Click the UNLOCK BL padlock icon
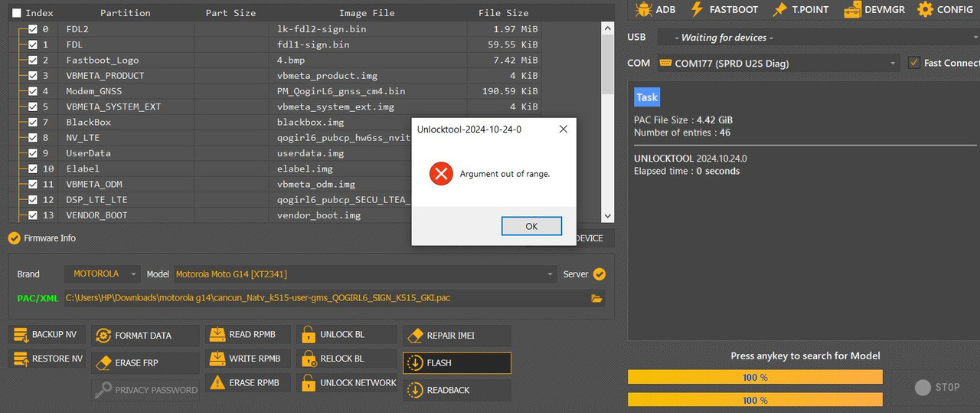Screen dimensions: 980x413 point(308,335)
